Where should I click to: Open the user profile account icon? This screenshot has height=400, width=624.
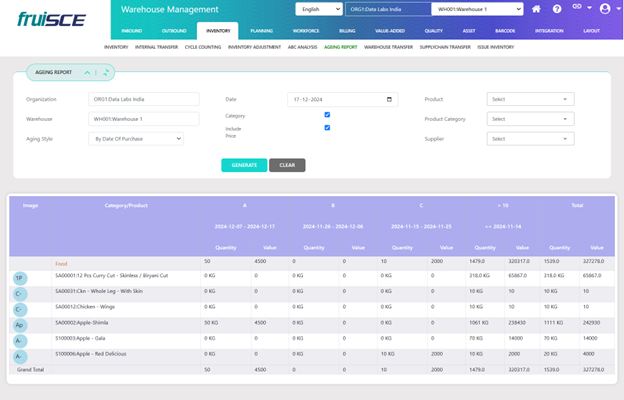tap(605, 9)
